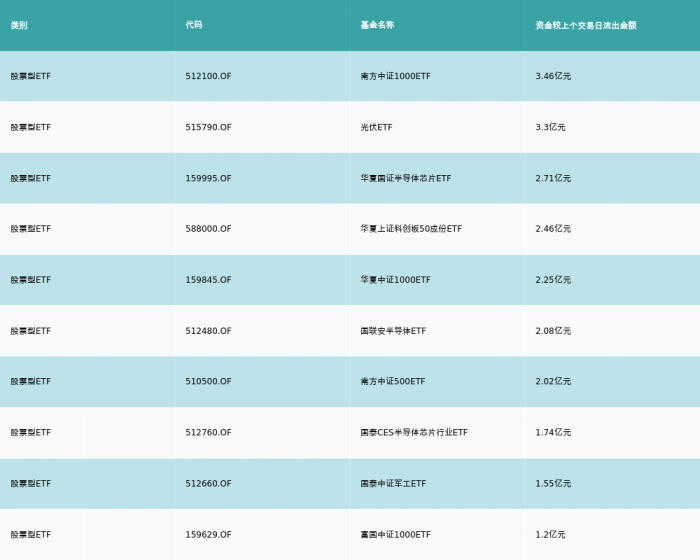Click the 1.74亿元 outflow value
Image resolution: width=700 pixels, height=560 pixels.
pos(553,432)
